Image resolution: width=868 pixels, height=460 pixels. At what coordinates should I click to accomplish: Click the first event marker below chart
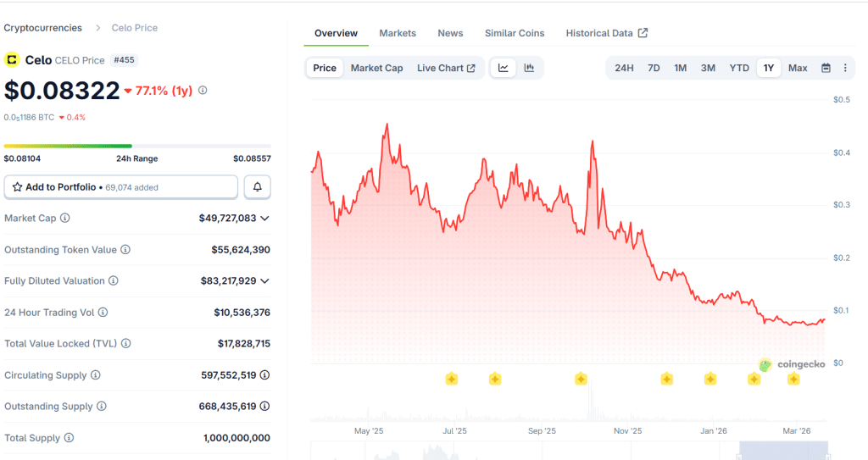[452, 379]
